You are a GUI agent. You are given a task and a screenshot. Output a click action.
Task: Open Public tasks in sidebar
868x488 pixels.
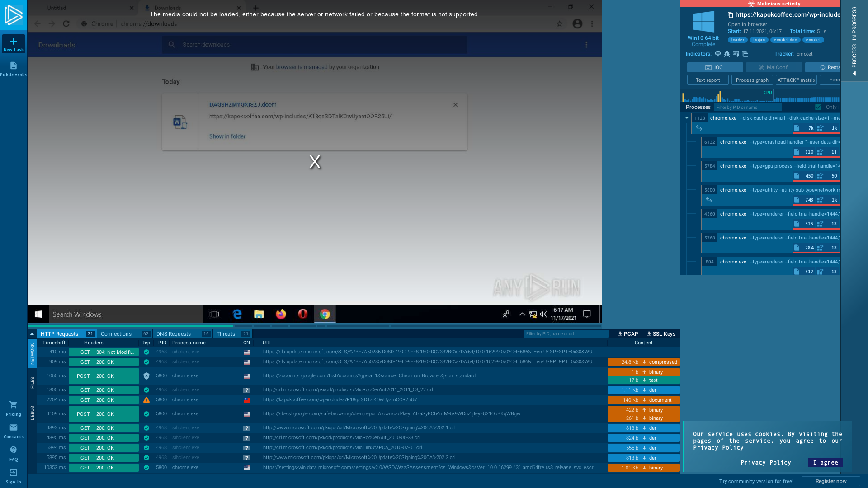(x=14, y=69)
